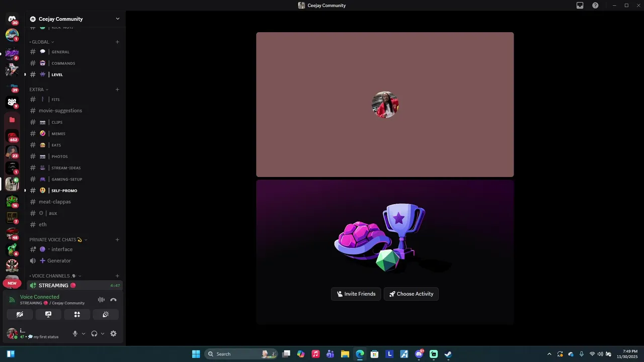Screen dimensions: 644x362
Task: Turn on camera in voice panel
Action: click(20, 314)
